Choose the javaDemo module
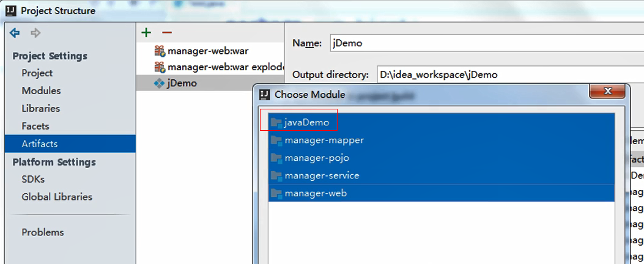644x264 pixels. pyautogui.click(x=306, y=122)
